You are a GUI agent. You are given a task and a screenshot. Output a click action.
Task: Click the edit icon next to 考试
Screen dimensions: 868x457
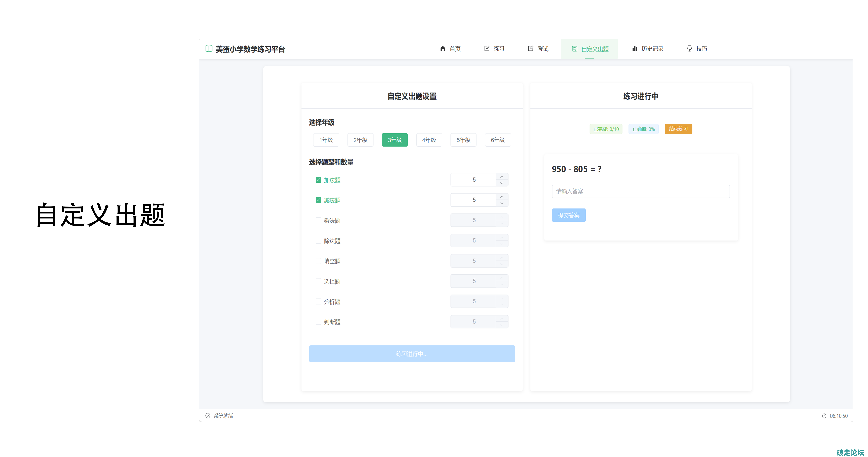click(530, 49)
